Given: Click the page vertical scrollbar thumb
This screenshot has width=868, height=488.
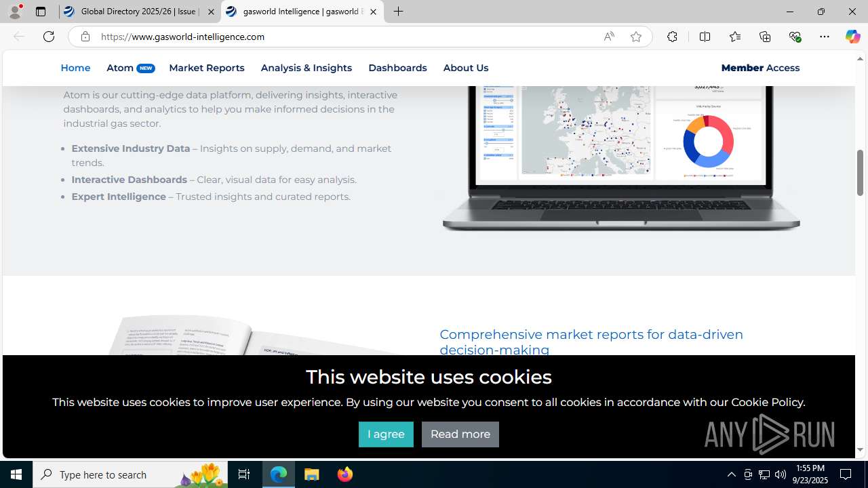Looking at the screenshot, I should click(x=860, y=172).
